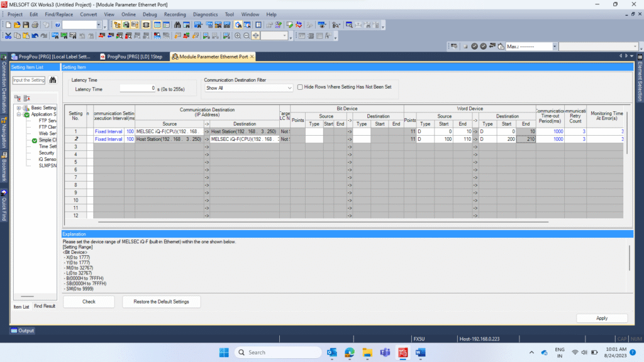Select the Security tree item
Image resolution: width=644 pixels, height=362 pixels.
(x=47, y=153)
